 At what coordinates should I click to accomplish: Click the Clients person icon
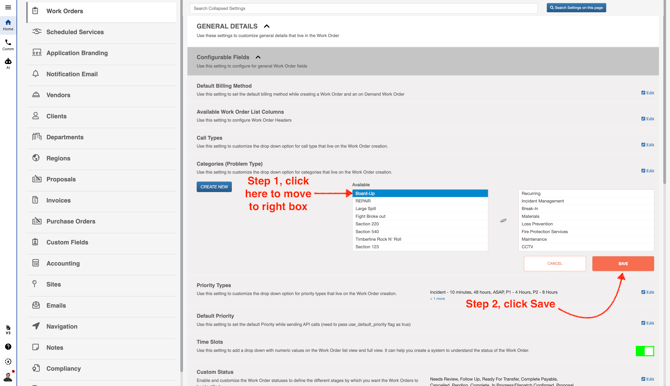[35, 115]
